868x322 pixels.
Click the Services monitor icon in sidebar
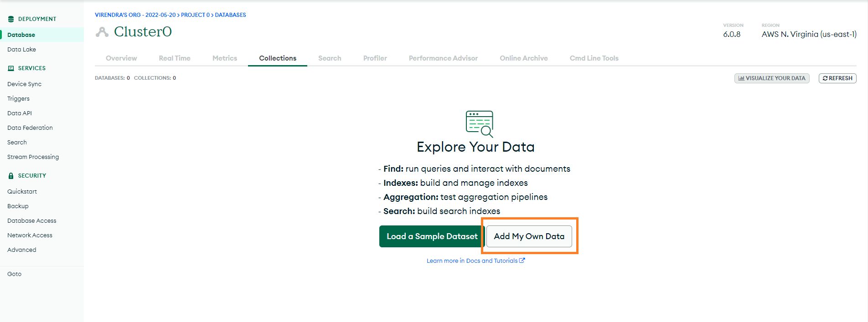coord(11,68)
